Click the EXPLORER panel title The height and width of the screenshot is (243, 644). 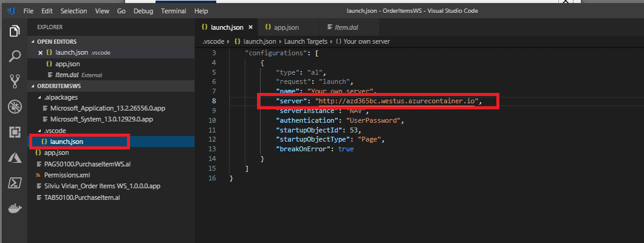pos(50,27)
